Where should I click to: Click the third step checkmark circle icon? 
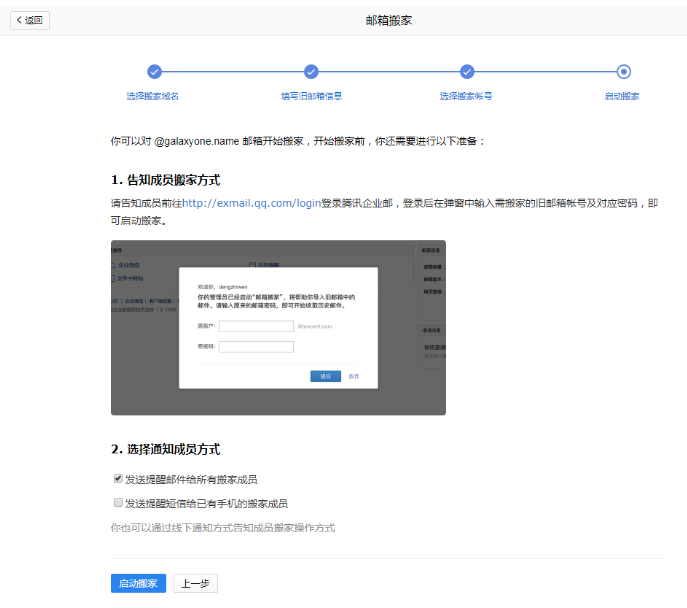[x=467, y=71]
